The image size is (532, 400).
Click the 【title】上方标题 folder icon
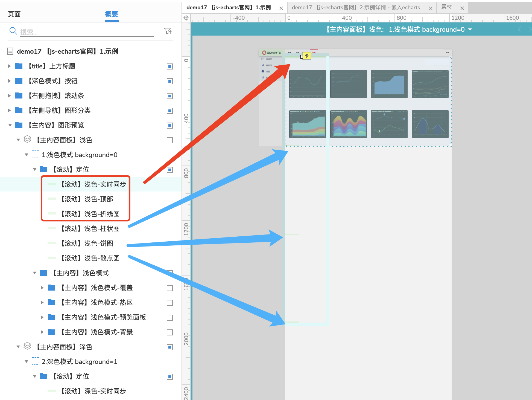pyautogui.click(x=19, y=66)
